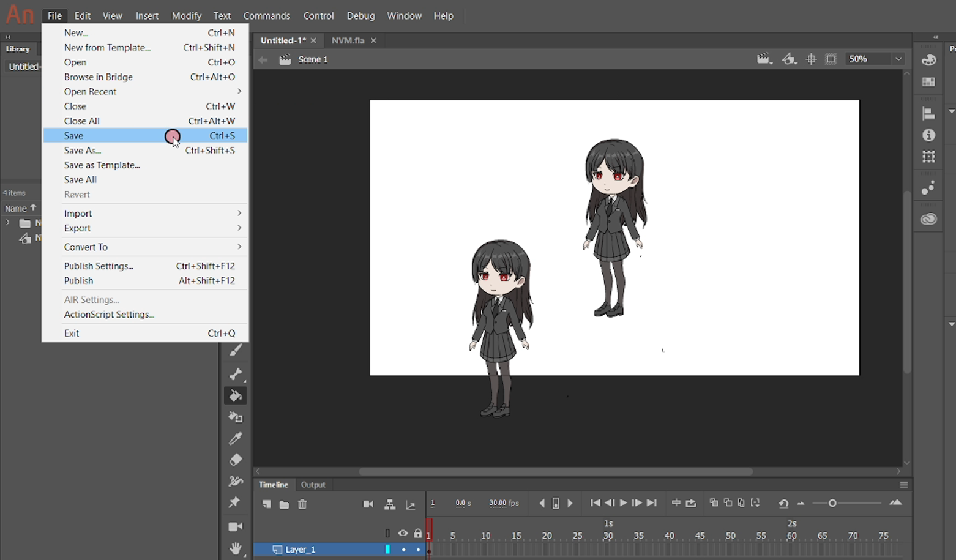956x560 pixels.
Task: Click the delete layer trash icon
Action: (302, 504)
